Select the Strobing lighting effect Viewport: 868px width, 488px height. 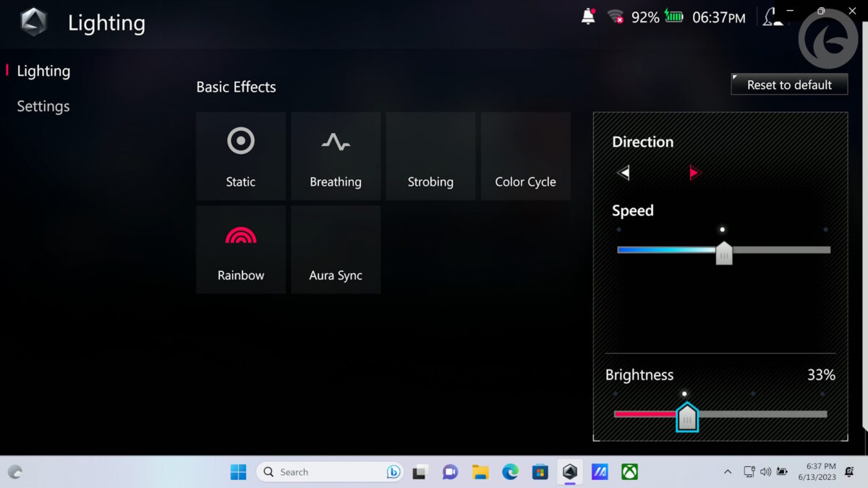(x=430, y=155)
